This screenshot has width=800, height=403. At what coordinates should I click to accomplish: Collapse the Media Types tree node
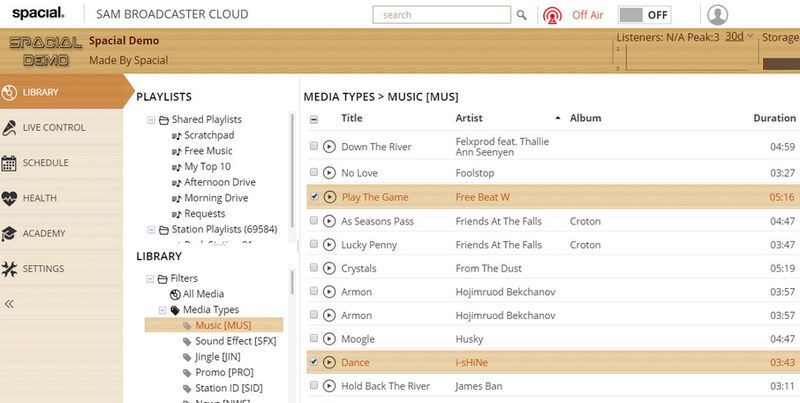point(163,310)
